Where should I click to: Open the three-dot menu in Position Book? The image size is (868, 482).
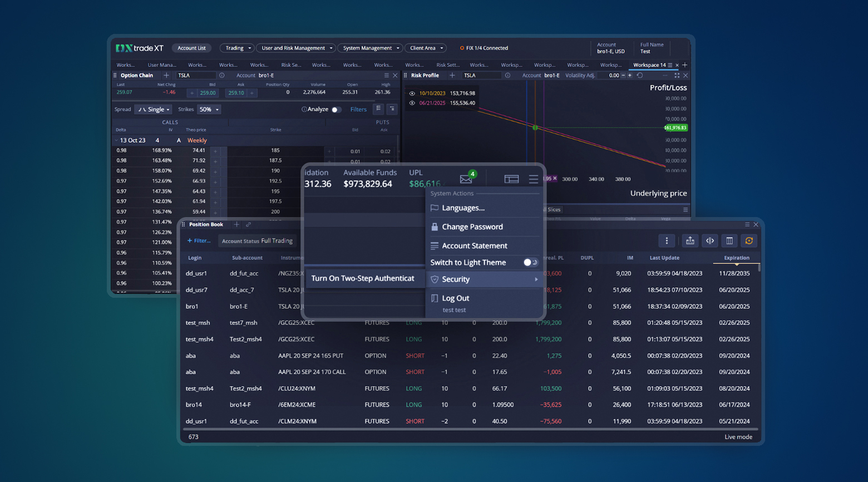pyautogui.click(x=667, y=240)
